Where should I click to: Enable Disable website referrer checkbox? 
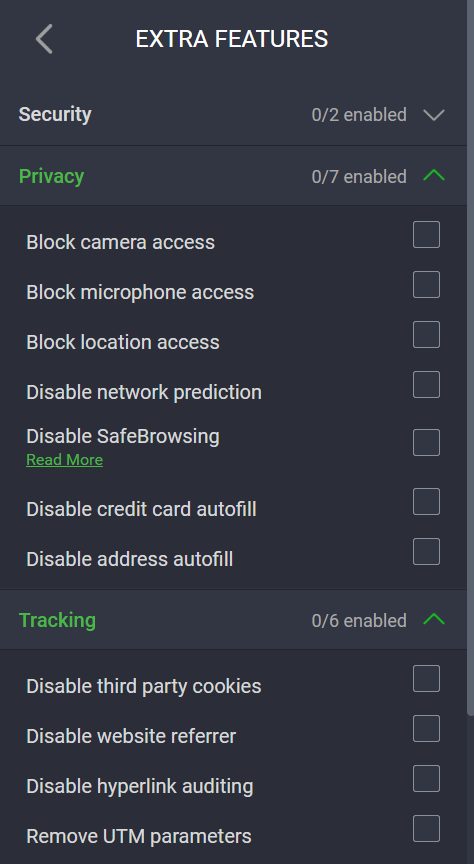click(426, 728)
